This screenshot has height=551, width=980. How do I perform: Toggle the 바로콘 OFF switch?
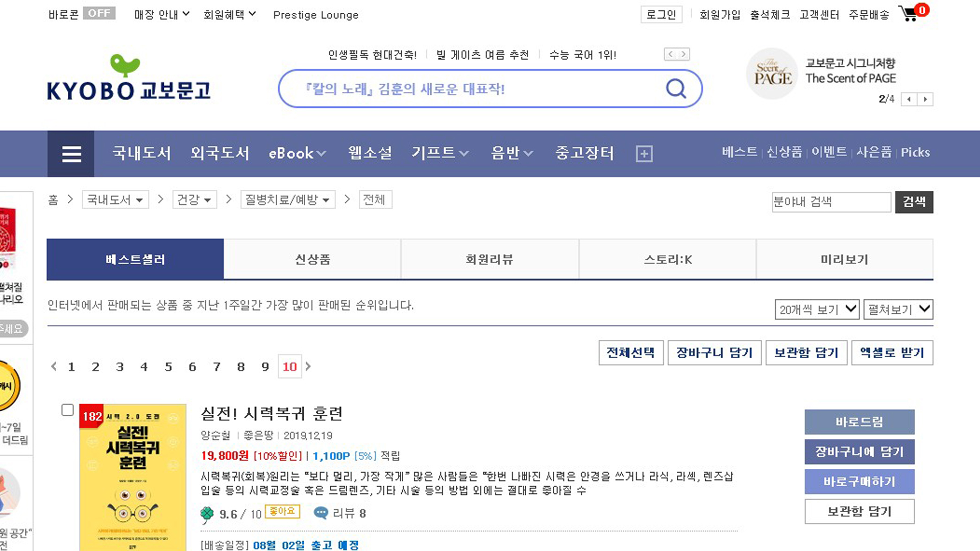point(99,13)
